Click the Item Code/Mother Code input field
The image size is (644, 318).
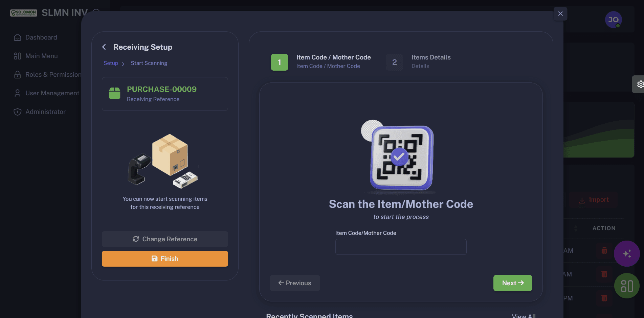pyautogui.click(x=401, y=247)
